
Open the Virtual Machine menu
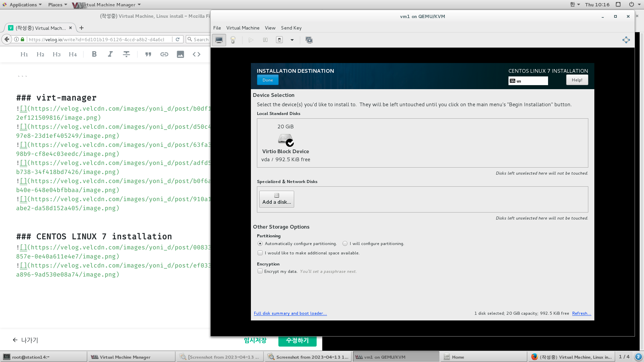(x=243, y=28)
